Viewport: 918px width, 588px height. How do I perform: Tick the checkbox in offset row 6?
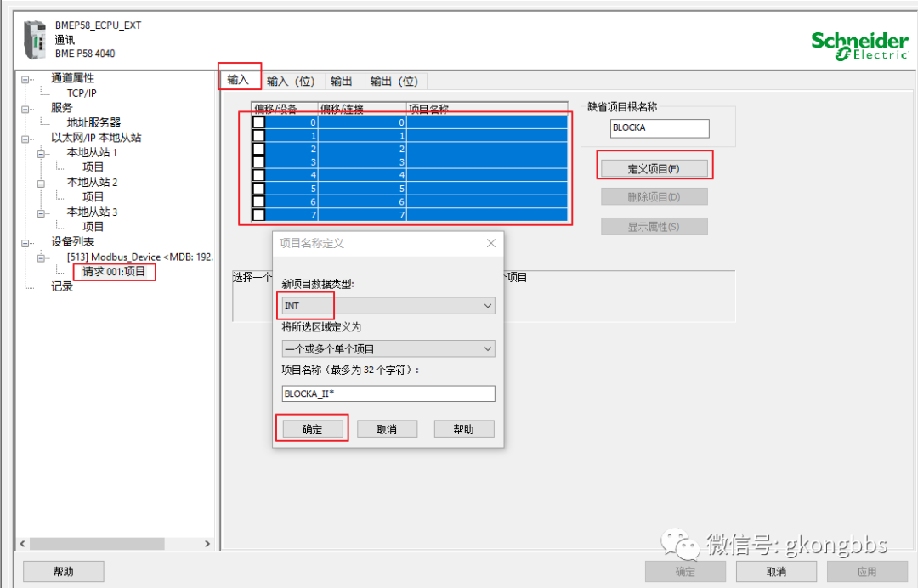point(258,202)
